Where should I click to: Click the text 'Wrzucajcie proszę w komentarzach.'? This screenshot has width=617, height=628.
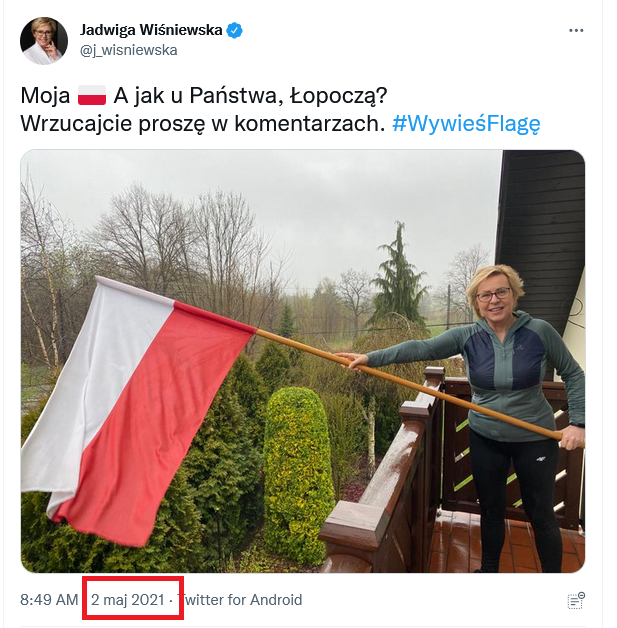coord(203,124)
